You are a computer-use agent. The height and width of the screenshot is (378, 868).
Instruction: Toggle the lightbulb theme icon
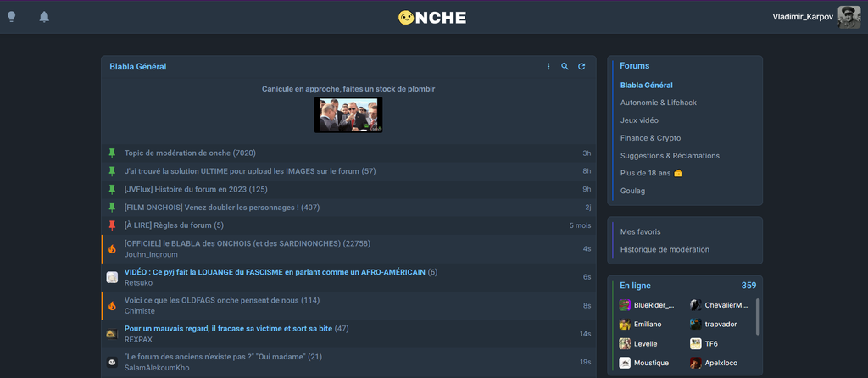(x=12, y=17)
